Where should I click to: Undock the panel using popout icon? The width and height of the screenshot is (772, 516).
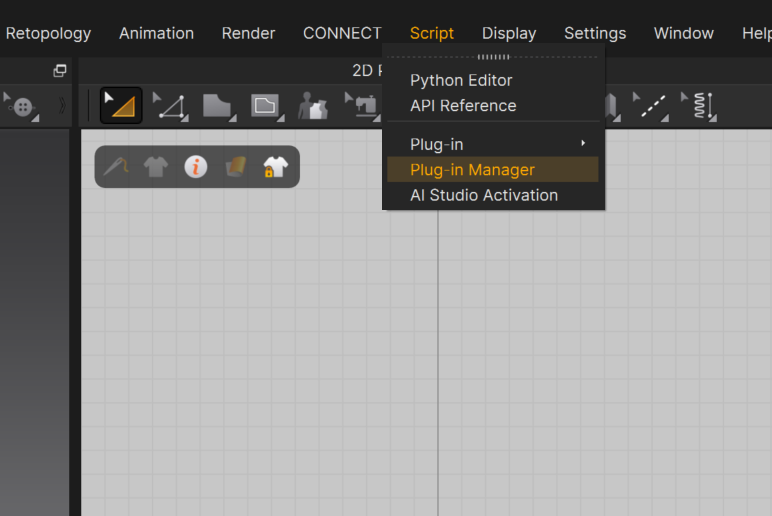60,71
